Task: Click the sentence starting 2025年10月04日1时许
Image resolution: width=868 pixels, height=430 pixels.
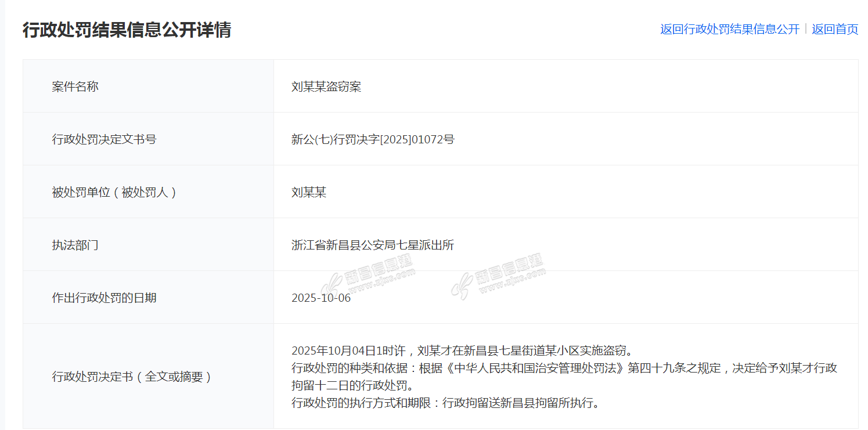Action: point(462,350)
